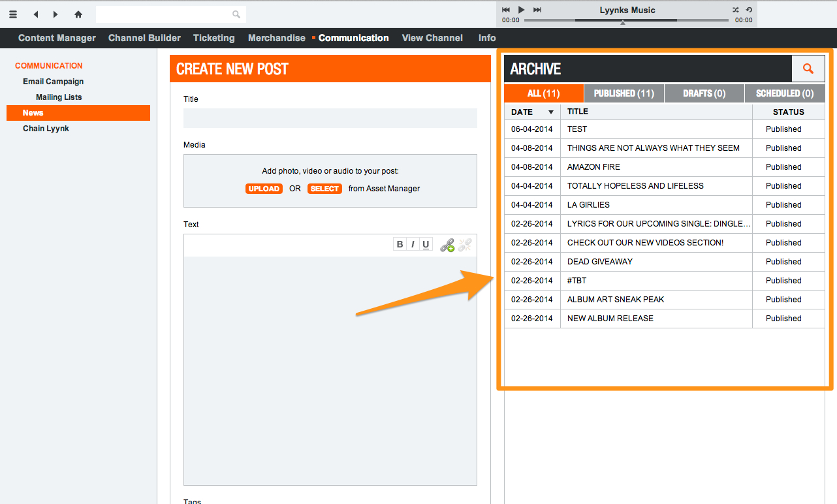The width and height of the screenshot is (837, 504).
Task: Open the View Channel menu
Action: pyautogui.click(x=432, y=38)
